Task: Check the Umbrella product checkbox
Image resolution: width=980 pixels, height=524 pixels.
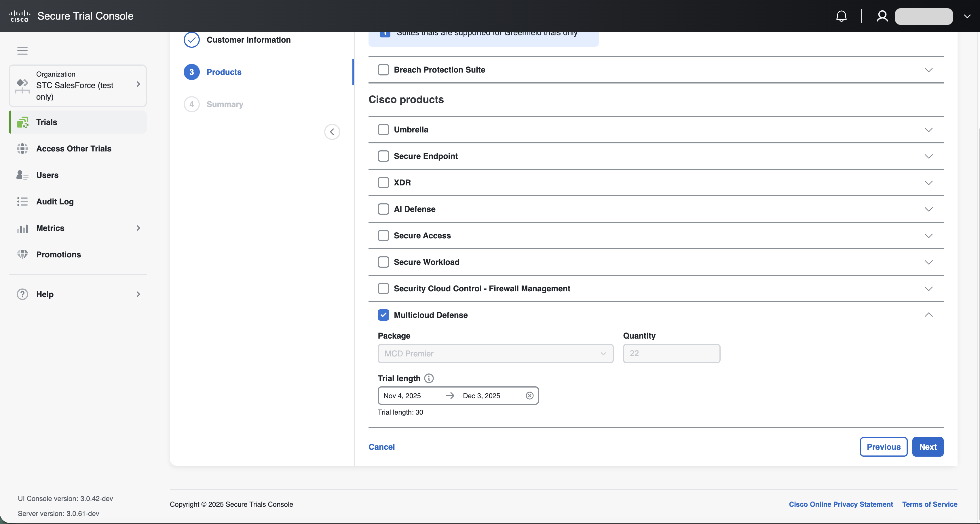Action: 383,130
